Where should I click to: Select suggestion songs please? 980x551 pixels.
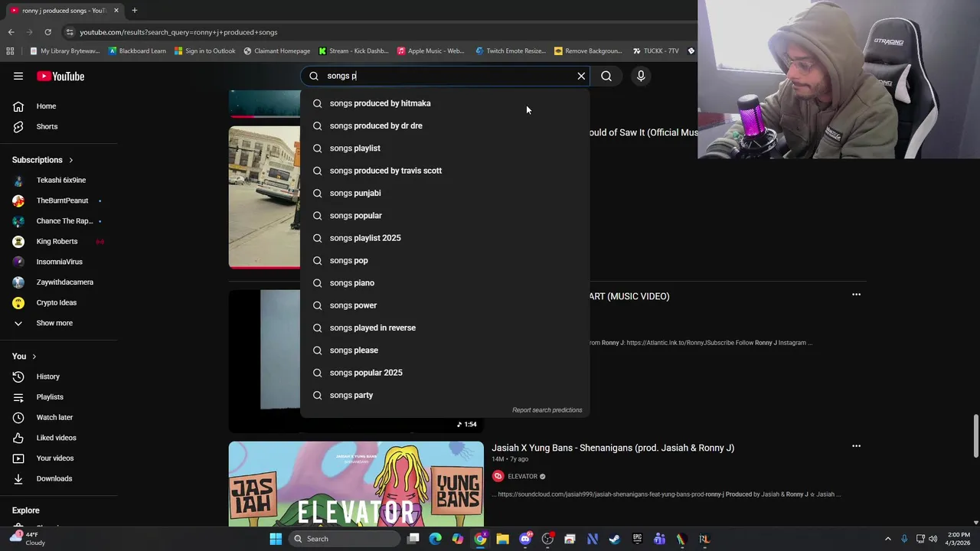tap(445, 350)
